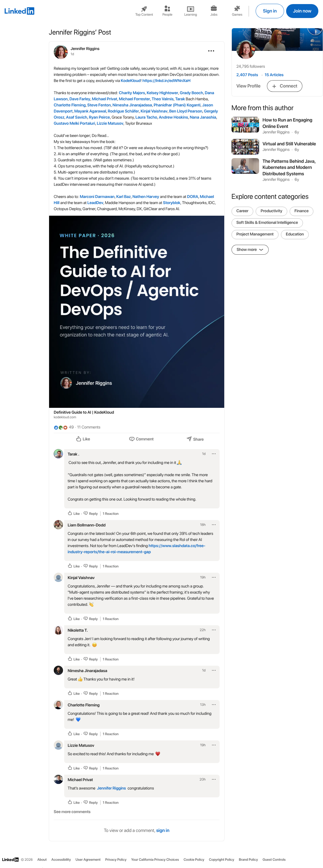Expand thread via See more comments
Screen dimensions: 323x868
tap(72, 812)
